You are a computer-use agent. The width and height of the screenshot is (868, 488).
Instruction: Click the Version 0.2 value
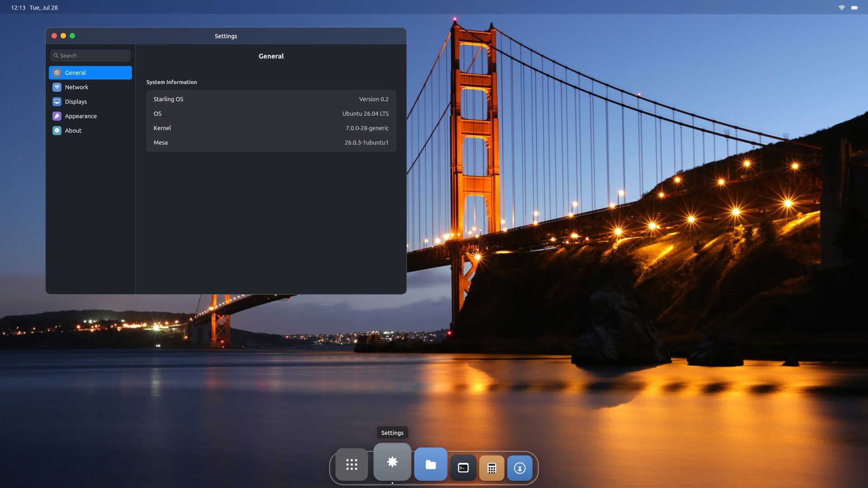374,99
